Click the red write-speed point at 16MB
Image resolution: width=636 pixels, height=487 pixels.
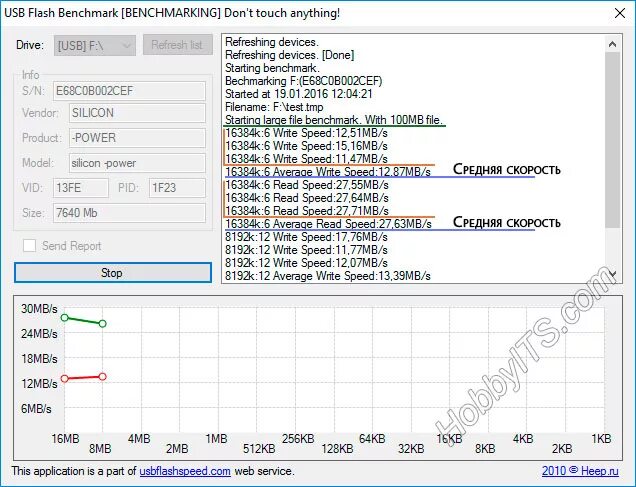tap(64, 379)
